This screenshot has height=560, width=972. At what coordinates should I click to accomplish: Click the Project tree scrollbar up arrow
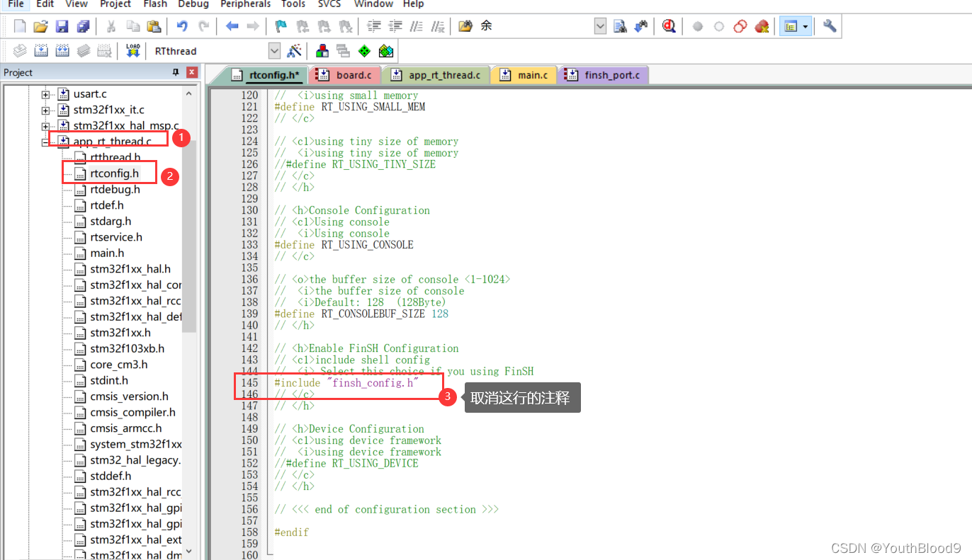tap(188, 93)
